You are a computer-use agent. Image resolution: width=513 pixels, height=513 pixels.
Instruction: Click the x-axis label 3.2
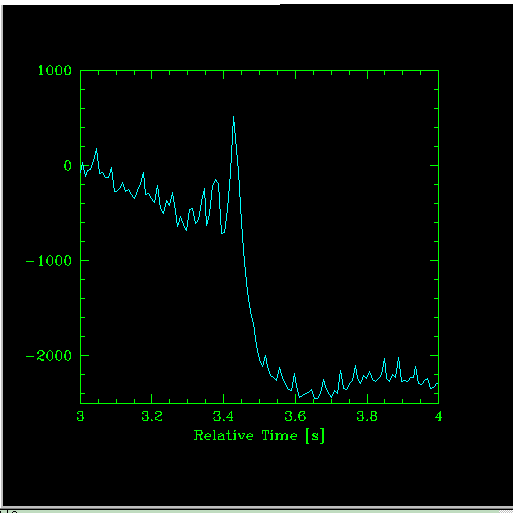pos(152,416)
